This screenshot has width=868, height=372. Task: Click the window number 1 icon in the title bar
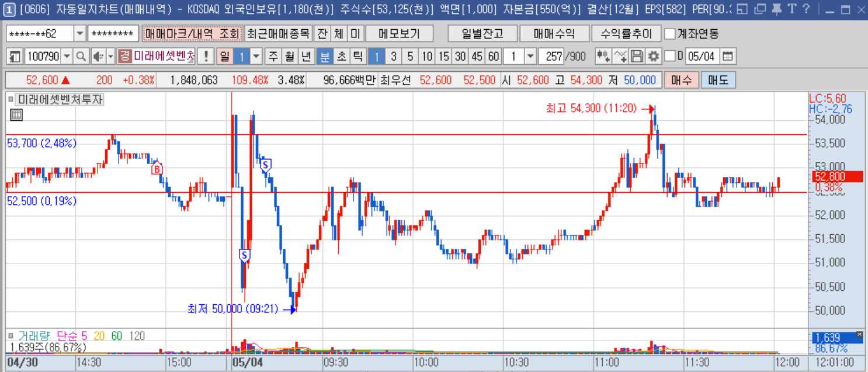pos(9,9)
